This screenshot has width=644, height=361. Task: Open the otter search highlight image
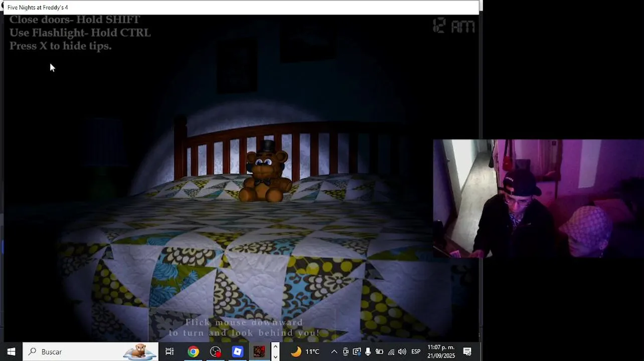coord(140,351)
